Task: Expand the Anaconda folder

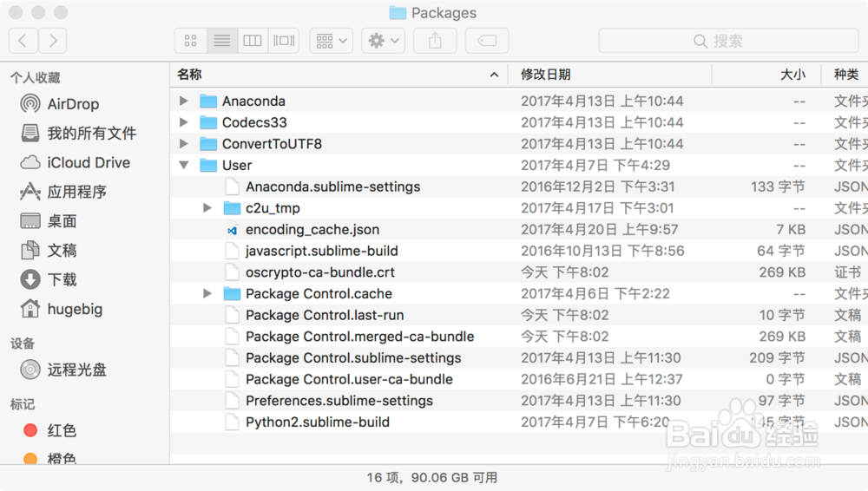Action: point(183,101)
